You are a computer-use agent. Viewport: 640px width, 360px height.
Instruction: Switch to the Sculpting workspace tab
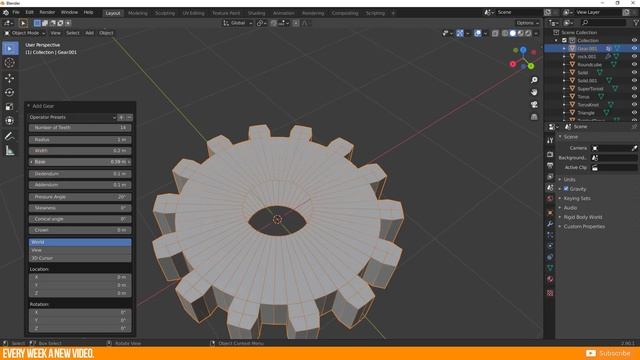coord(165,13)
